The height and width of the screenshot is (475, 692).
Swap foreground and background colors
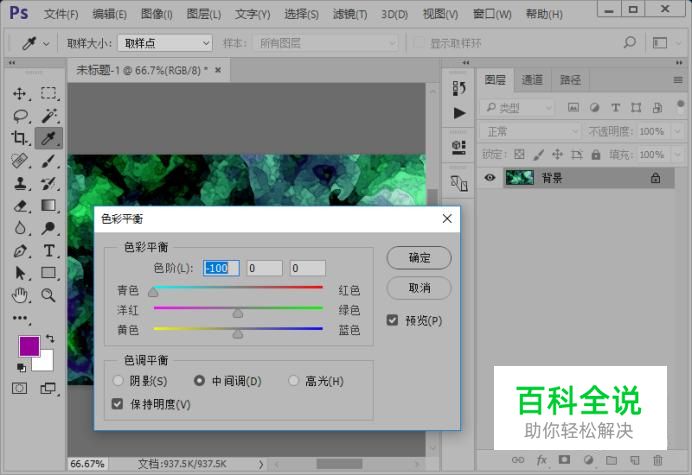[x=50, y=339]
